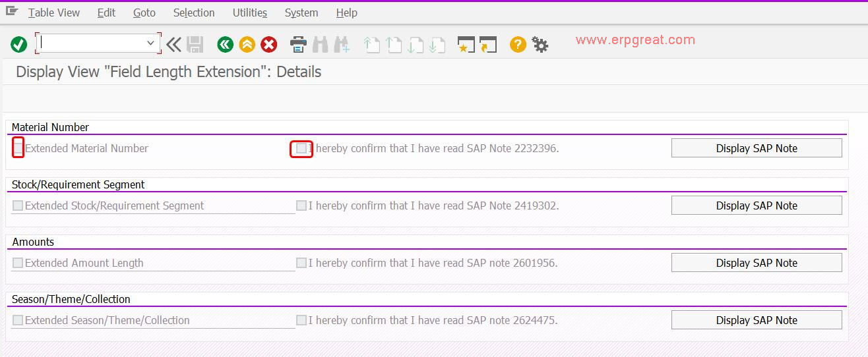The width and height of the screenshot is (868, 357).
Task: Open the Goto menu
Action: (x=144, y=13)
